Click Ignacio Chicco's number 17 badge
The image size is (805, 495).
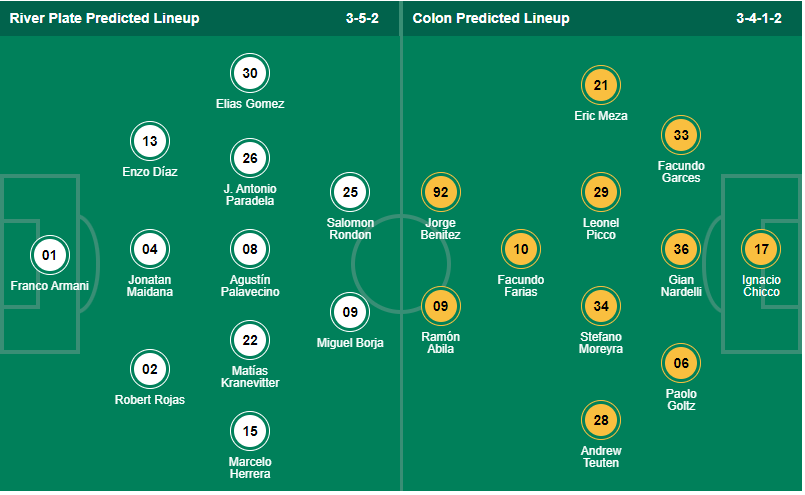pos(762,249)
